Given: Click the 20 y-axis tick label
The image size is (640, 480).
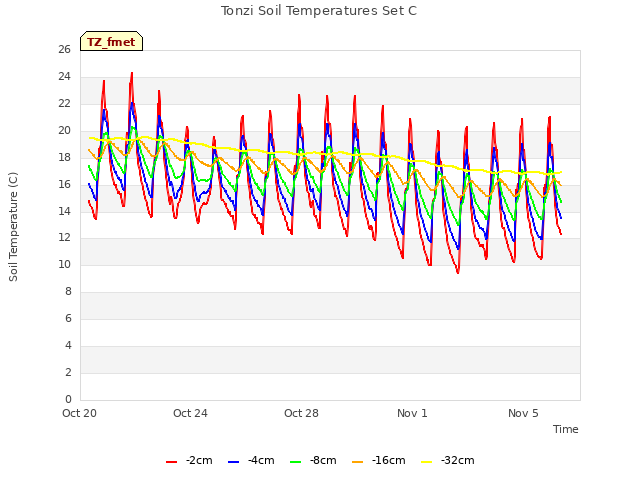Looking at the screenshot, I should click(65, 130).
